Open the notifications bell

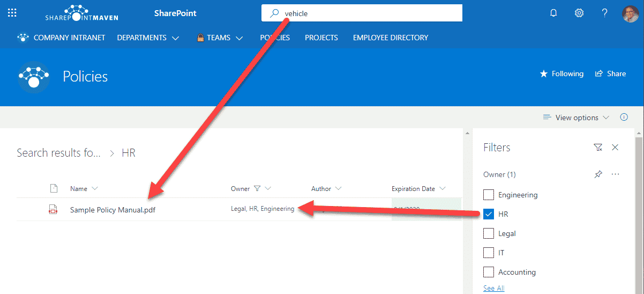554,13
